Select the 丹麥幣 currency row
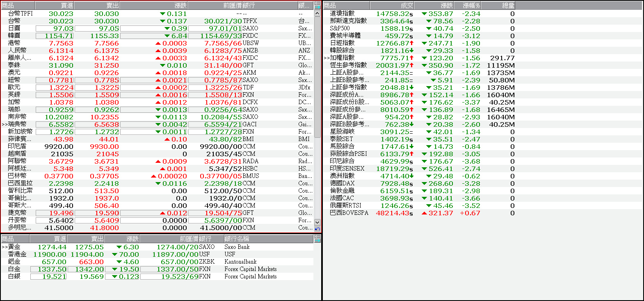The image size is (644, 301). pyautogui.click(x=157, y=220)
